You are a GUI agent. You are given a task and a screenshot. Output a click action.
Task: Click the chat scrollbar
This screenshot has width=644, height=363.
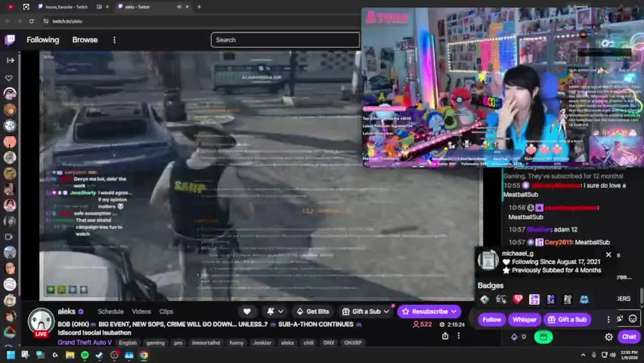click(641, 295)
